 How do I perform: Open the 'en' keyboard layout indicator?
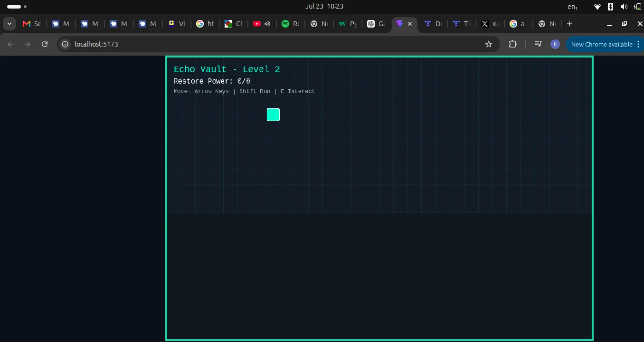coord(572,7)
